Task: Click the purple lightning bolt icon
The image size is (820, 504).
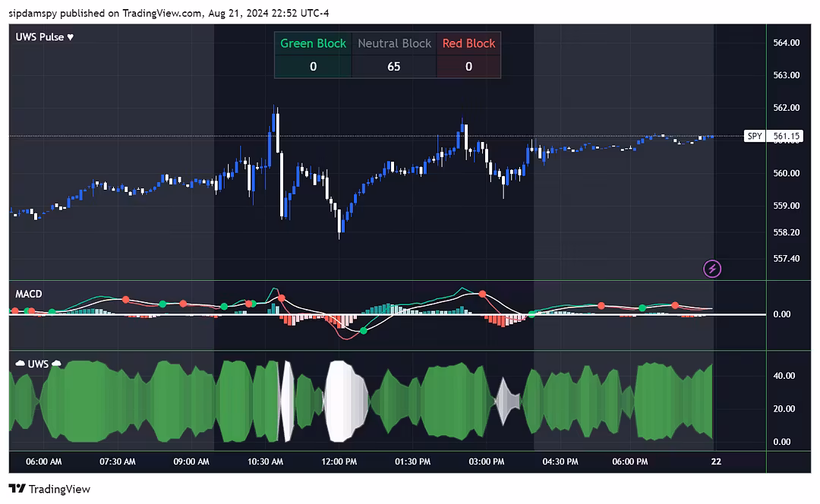Action: pyautogui.click(x=712, y=268)
